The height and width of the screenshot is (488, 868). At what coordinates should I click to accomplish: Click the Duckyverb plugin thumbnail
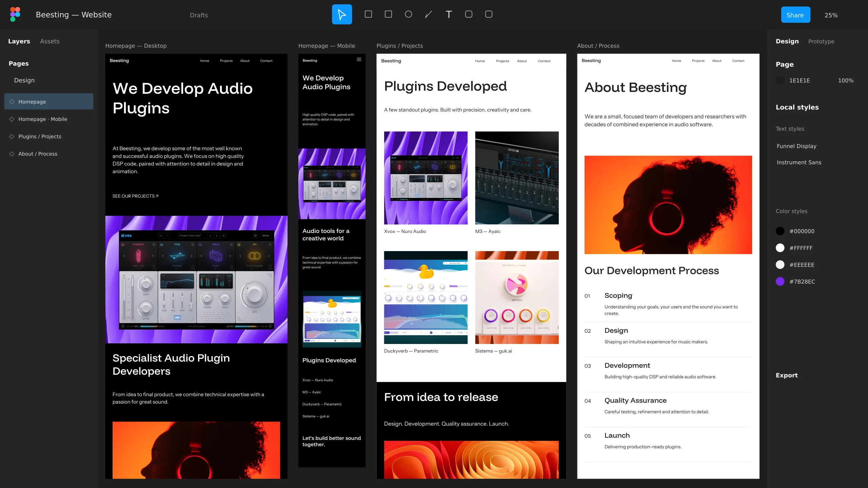pos(426,297)
